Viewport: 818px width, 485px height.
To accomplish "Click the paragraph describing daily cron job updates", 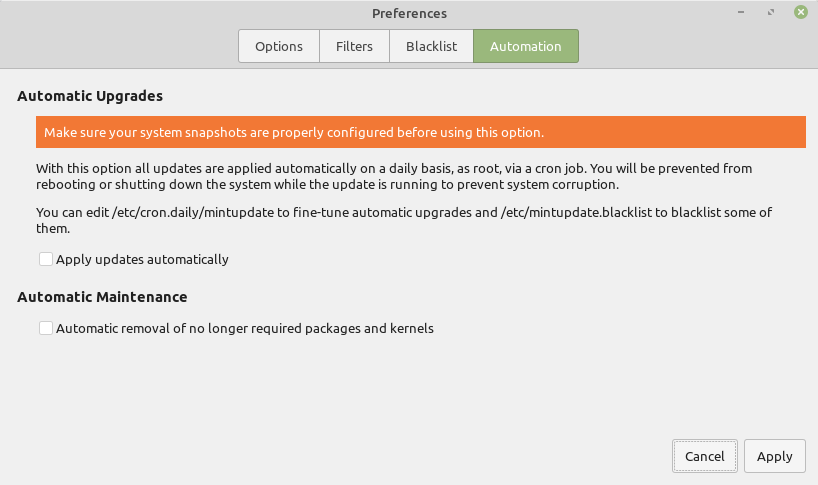I will [x=394, y=176].
